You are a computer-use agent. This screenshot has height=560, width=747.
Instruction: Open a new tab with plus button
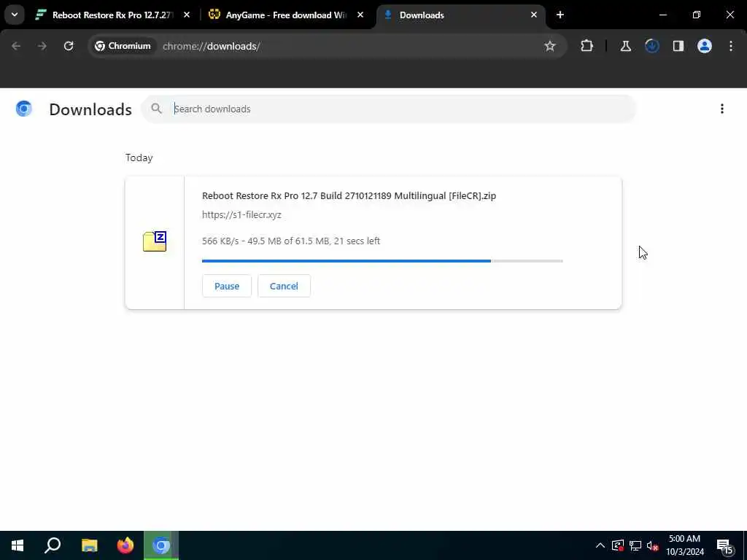[x=560, y=15]
